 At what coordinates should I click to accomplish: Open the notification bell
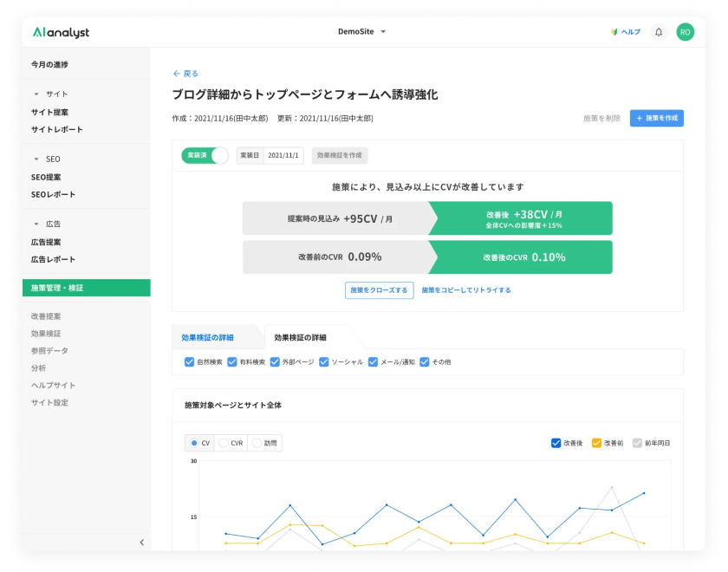659,32
